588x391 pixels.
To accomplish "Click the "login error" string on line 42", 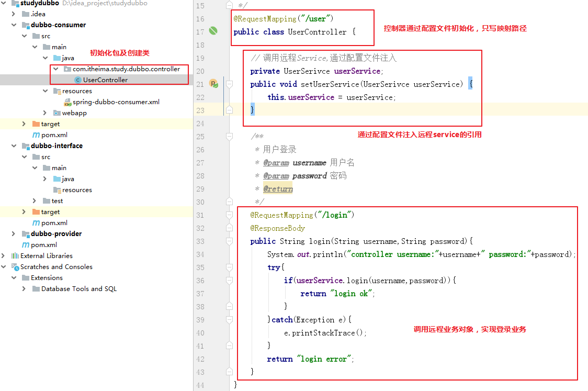I will (x=324, y=359).
